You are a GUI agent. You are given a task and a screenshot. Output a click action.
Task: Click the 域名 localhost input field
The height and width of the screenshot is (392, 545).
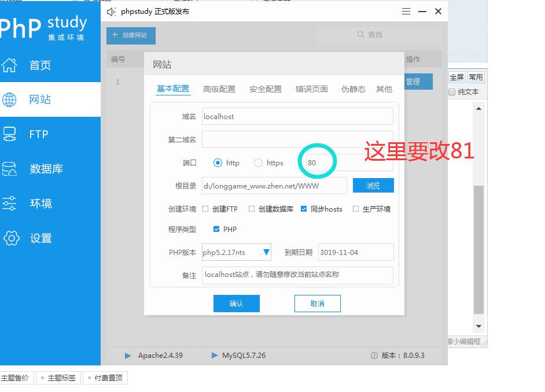pos(297,116)
